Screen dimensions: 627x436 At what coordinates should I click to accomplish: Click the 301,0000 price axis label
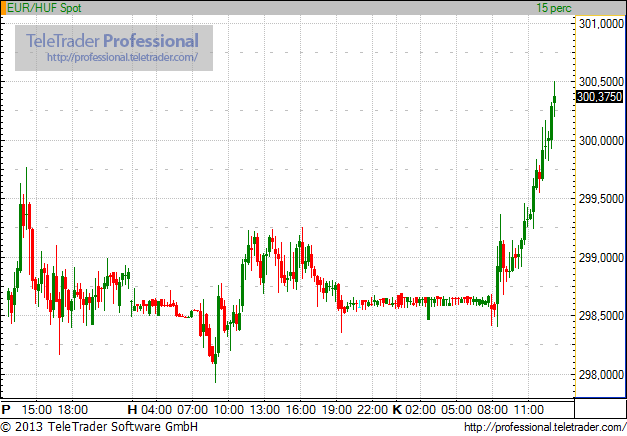pyautogui.click(x=601, y=24)
